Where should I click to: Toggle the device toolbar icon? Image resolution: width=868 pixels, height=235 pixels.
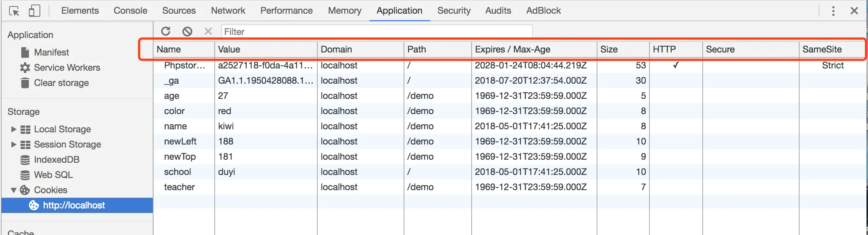pyautogui.click(x=34, y=11)
